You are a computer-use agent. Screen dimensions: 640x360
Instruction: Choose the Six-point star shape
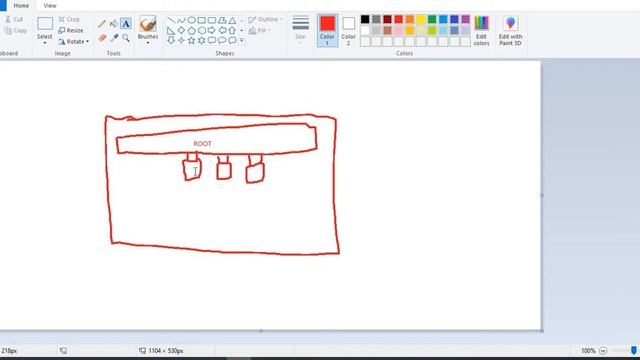202,40
